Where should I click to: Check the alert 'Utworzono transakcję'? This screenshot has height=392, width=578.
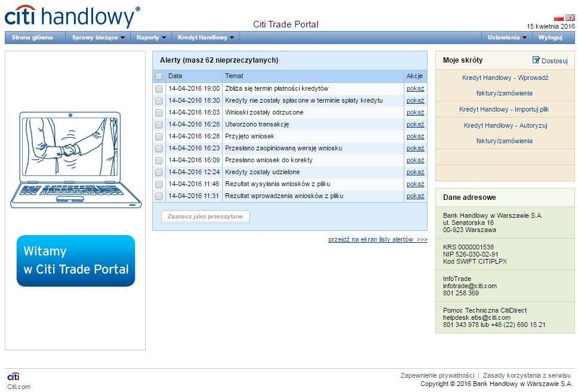[159, 125]
